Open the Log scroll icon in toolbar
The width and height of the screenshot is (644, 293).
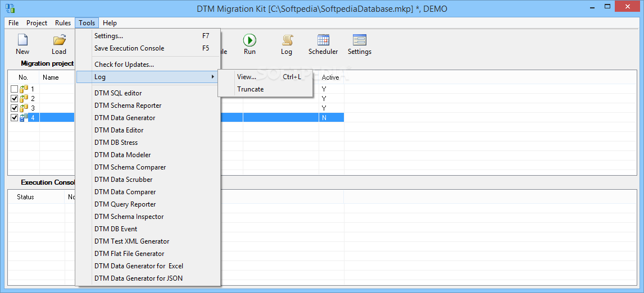[x=287, y=40]
